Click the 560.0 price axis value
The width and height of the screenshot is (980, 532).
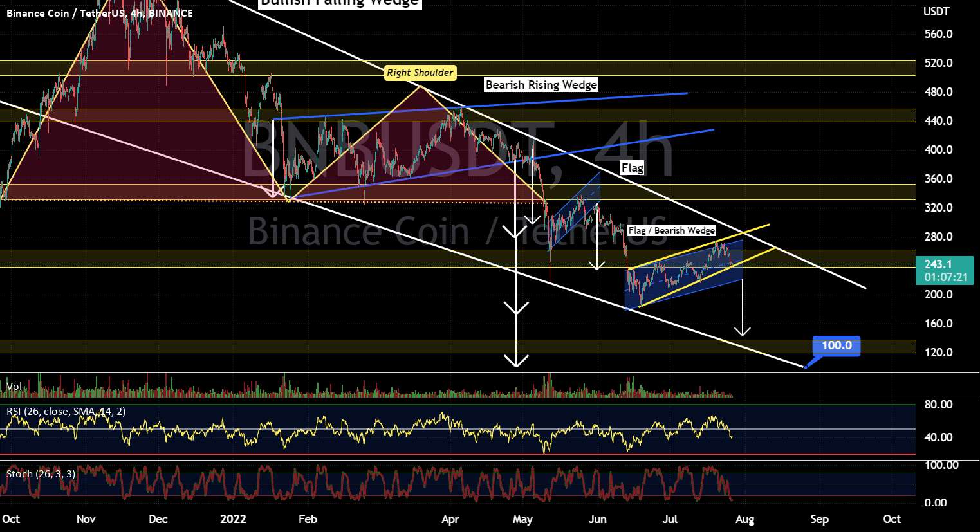click(938, 34)
